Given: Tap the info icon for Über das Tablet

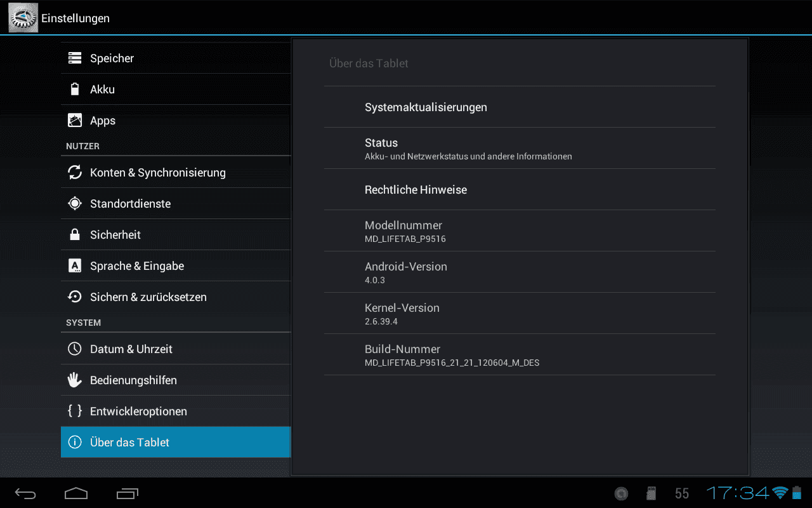Looking at the screenshot, I should [75, 443].
